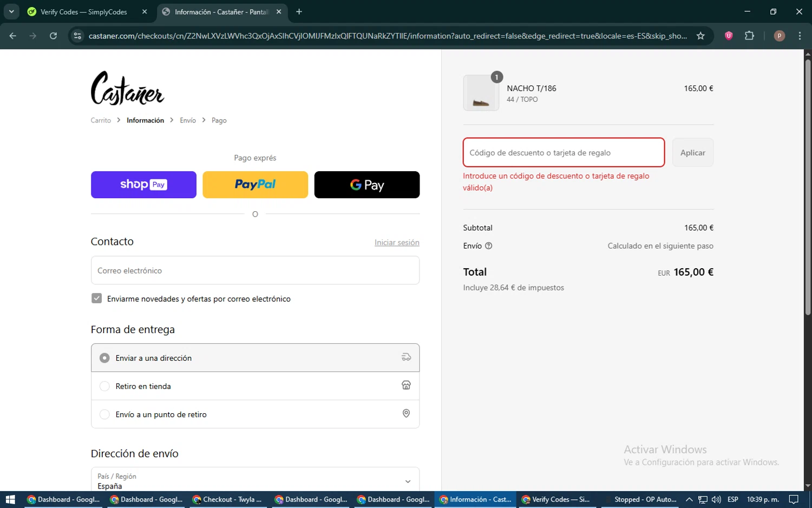Pay with Google Pay button
Viewport: 812px width, 508px height.
coord(367,185)
